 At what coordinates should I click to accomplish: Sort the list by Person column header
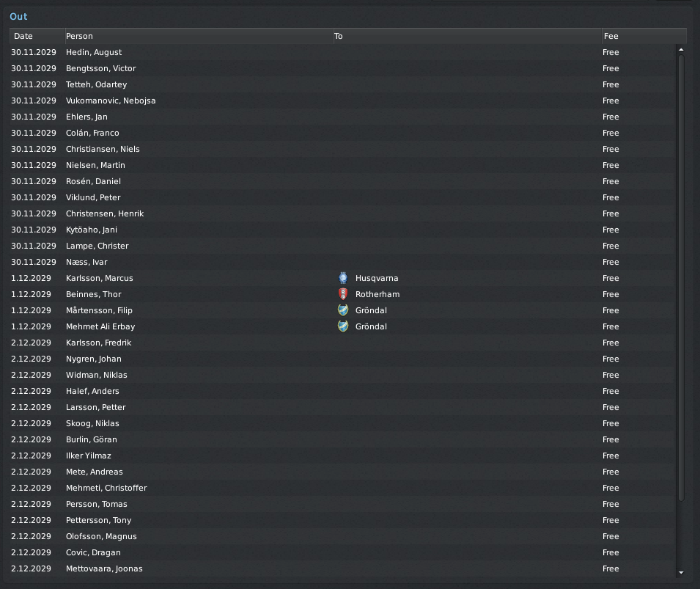pos(199,36)
